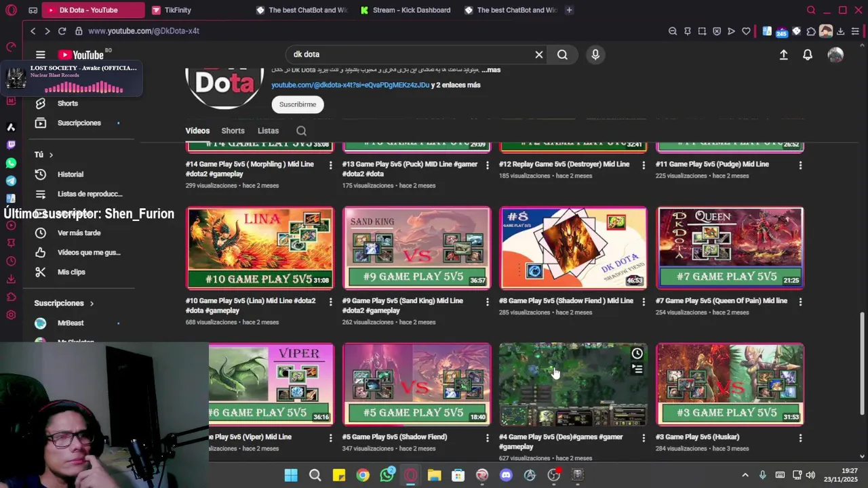Open the extensions puzzle-piece icon

point(811,30)
